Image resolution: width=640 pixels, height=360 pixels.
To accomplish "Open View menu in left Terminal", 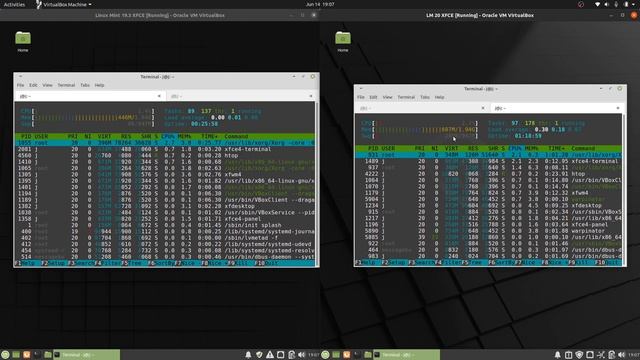I will click(x=47, y=85).
